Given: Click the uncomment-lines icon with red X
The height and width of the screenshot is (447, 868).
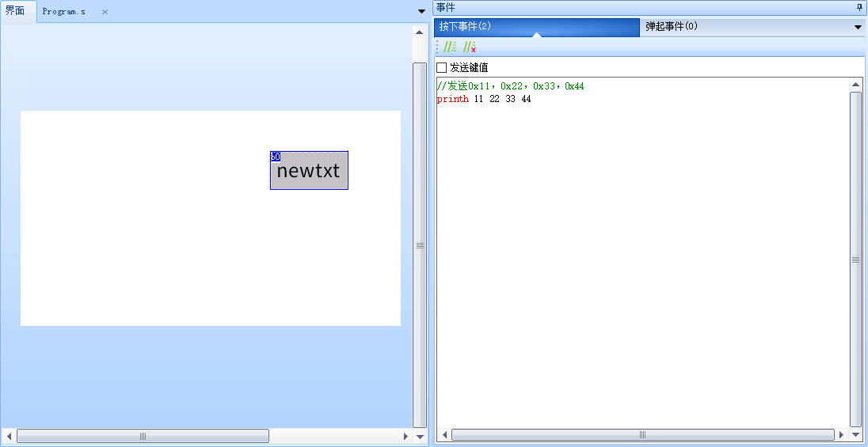Looking at the screenshot, I should [470, 47].
